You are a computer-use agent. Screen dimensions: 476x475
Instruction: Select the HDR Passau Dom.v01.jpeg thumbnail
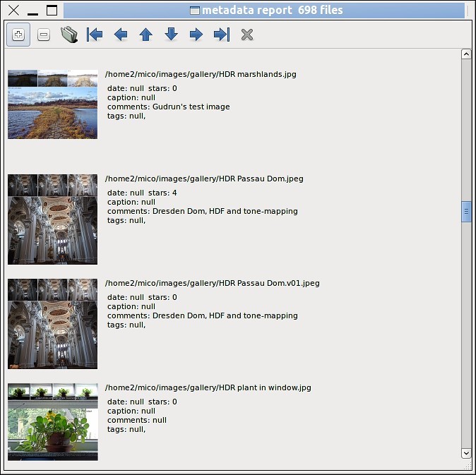pyautogui.click(x=53, y=324)
